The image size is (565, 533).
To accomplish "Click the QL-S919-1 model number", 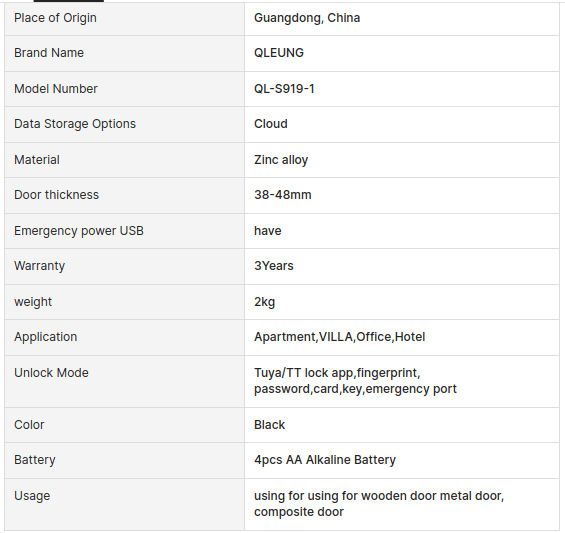I will click(284, 89).
